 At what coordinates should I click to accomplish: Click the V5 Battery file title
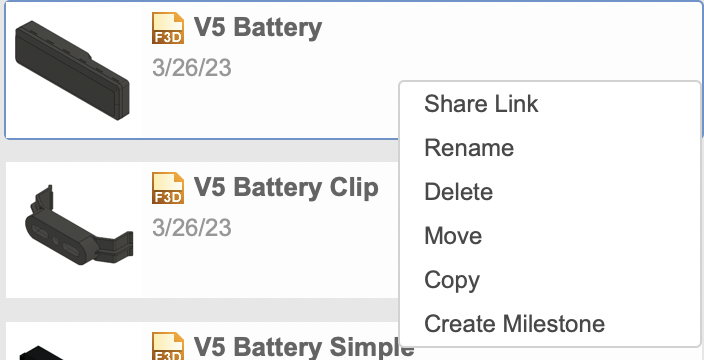coord(258,28)
